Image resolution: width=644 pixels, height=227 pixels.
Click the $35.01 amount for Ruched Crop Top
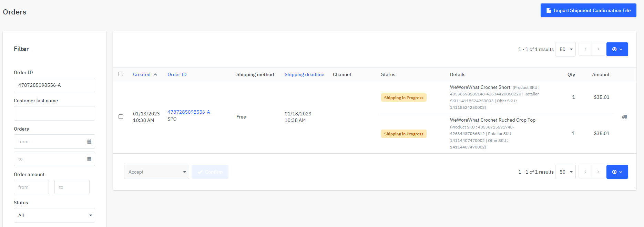click(x=602, y=133)
